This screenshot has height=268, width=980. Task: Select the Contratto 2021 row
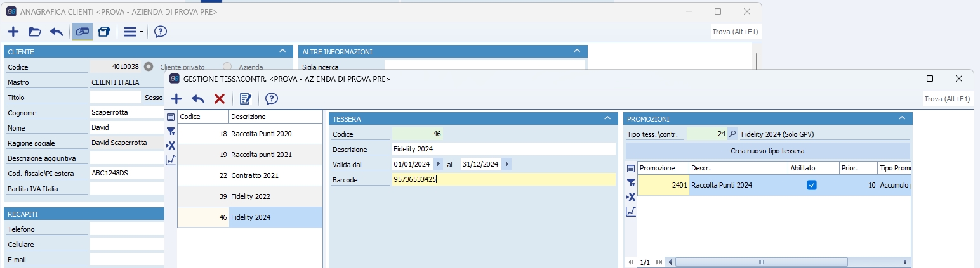[250, 175]
